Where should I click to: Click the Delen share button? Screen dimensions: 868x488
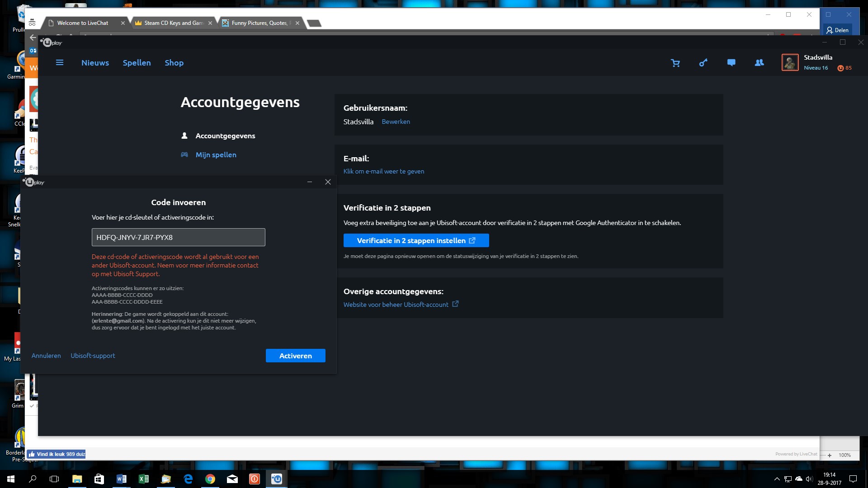point(837,30)
